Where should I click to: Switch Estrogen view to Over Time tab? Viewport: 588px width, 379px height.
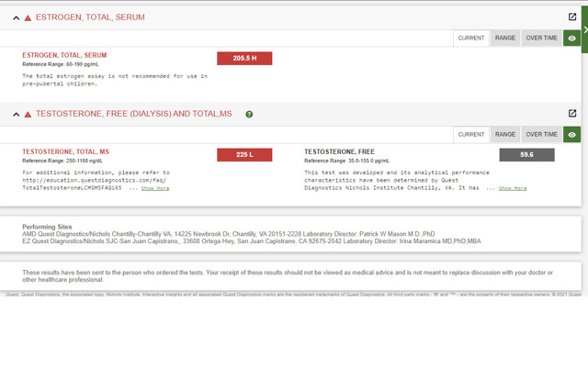click(x=541, y=39)
